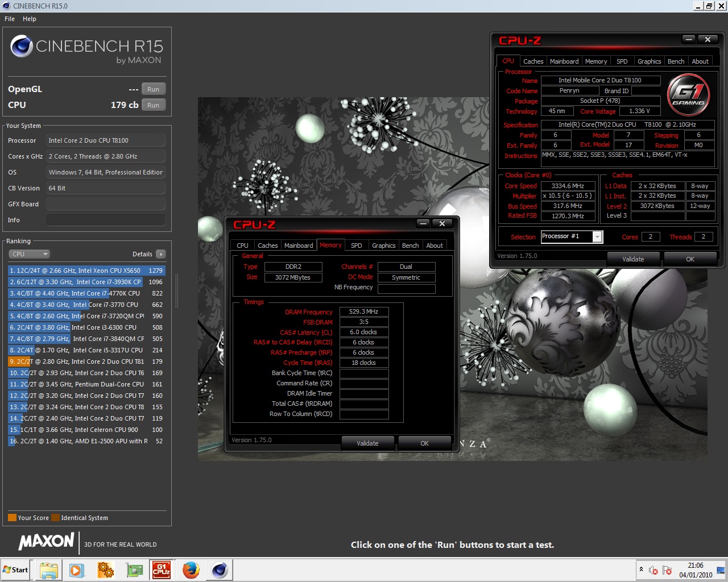Screen dimensions: 728x582
Task: Click the Your Score legend swatch
Action: 12,518
